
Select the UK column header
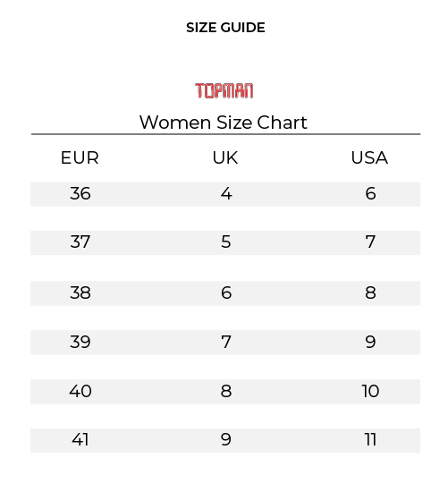pyautogui.click(x=225, y=157)
